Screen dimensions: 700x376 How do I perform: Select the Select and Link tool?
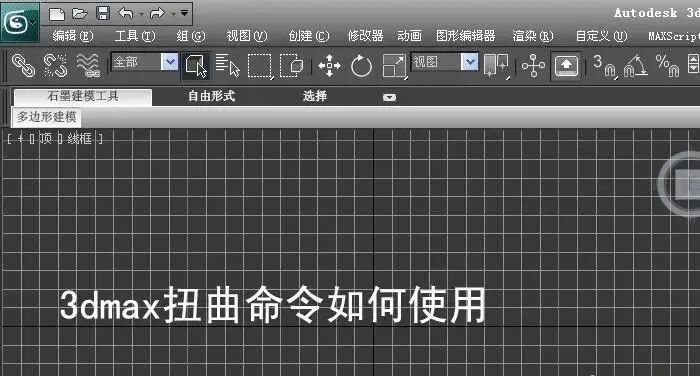point(23,65)
